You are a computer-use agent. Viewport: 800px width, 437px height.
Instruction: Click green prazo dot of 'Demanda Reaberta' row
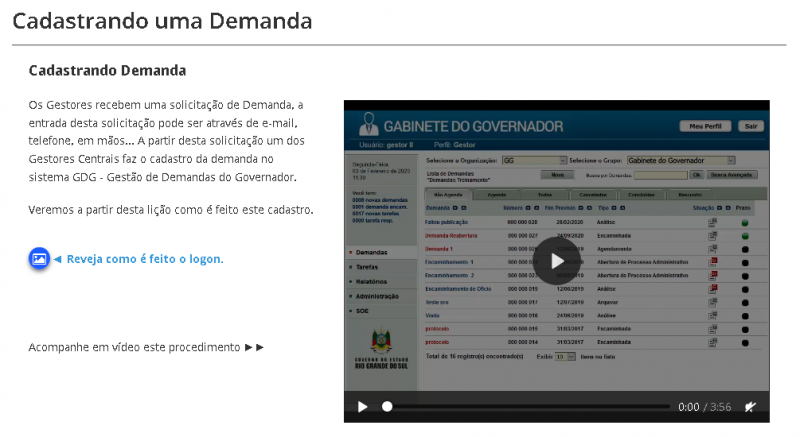click(745, 236)
